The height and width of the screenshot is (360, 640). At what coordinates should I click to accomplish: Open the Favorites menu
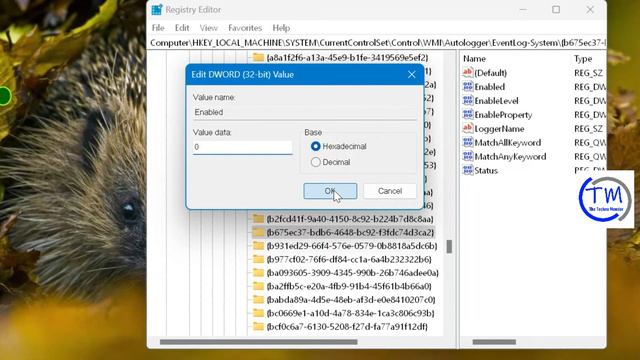245,28
